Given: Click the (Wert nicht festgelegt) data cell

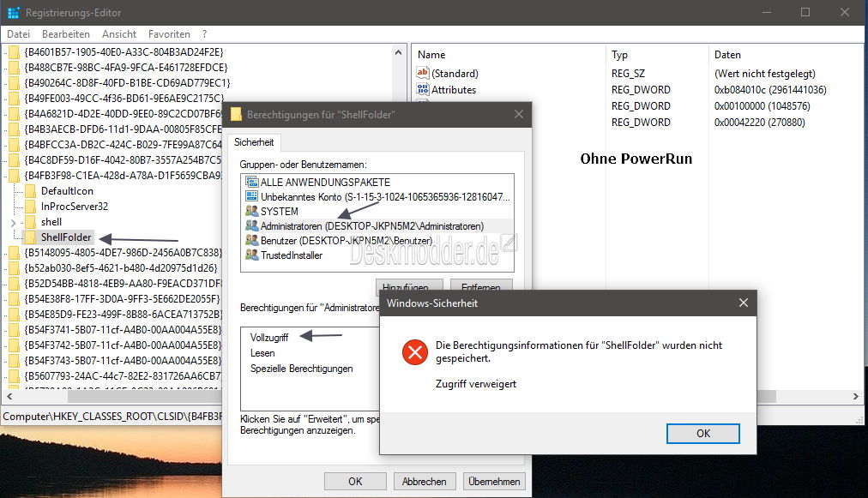Looking at the screenshot, I should point(764,74).
